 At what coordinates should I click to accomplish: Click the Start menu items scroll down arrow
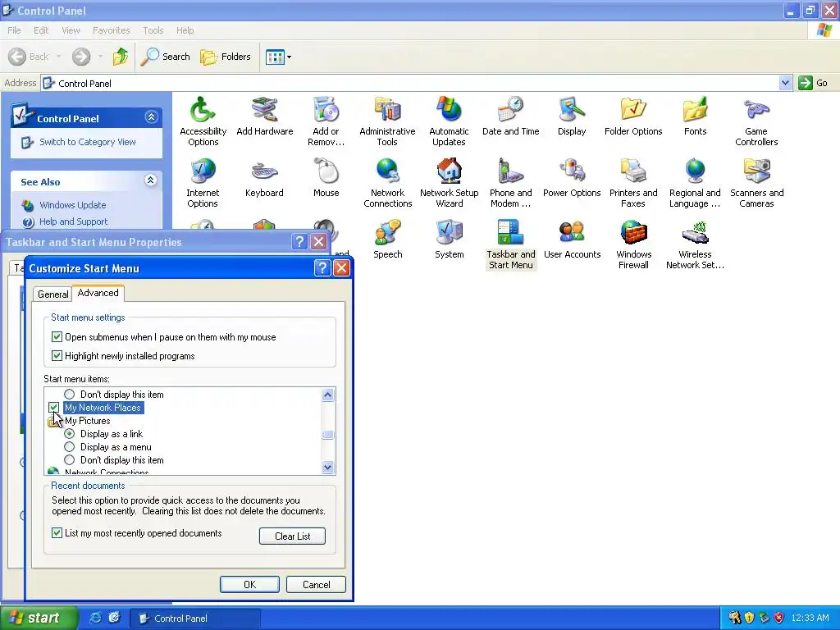[x=328, y=467]
